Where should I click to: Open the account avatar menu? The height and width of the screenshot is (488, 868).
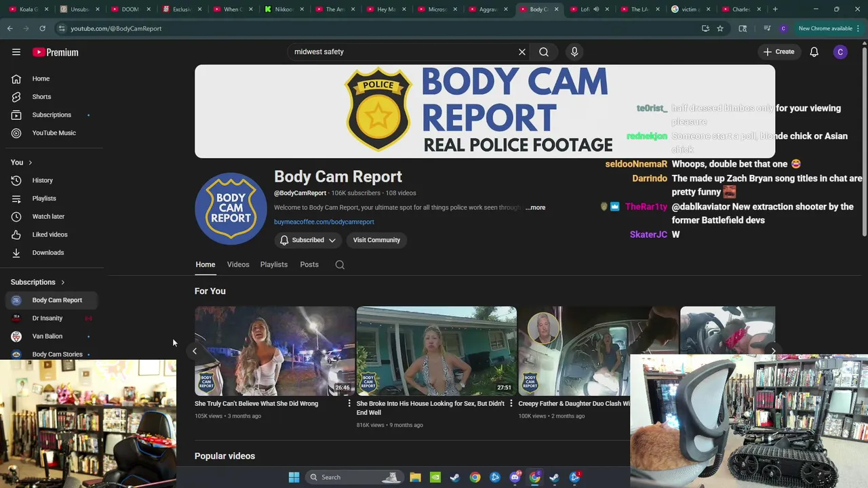point(840,52)
